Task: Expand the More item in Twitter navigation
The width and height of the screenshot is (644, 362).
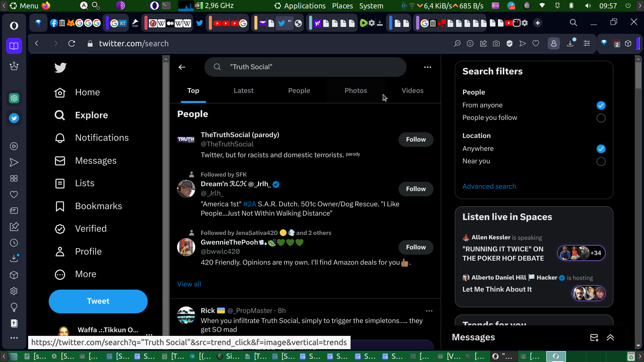Action: tap(76, 274)
